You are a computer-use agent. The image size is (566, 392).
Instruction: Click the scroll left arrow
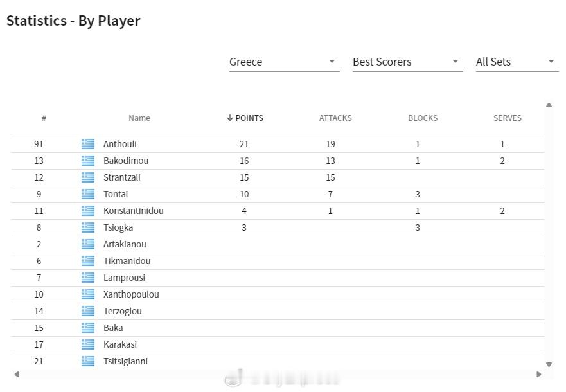17,374
